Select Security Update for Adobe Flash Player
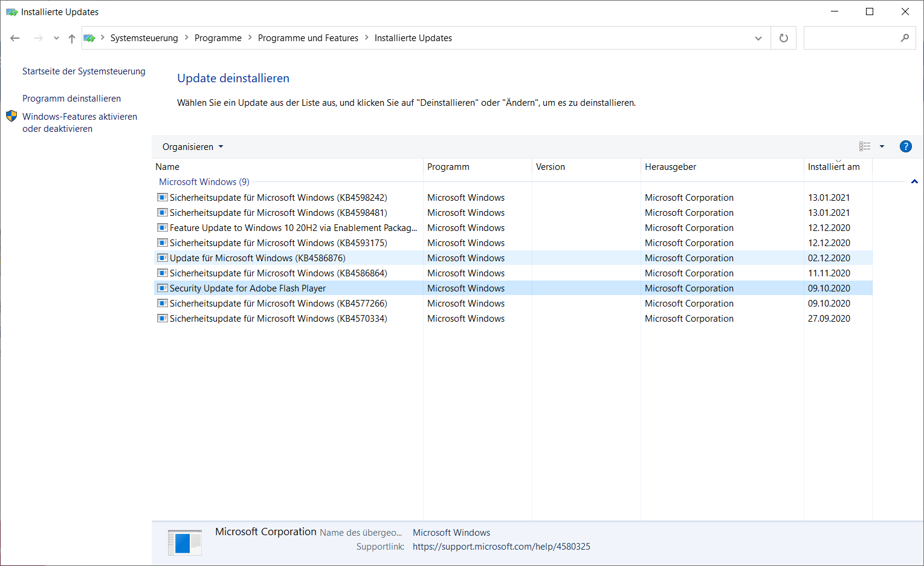Viewport: 924px width, 566px height. pyautogui.click(x=512, y=288)
